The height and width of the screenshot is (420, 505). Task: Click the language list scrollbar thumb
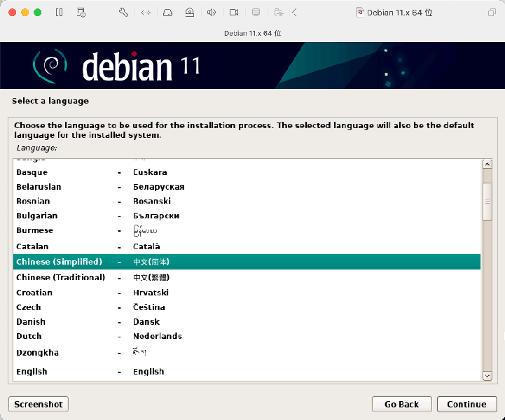coord(487,202)
